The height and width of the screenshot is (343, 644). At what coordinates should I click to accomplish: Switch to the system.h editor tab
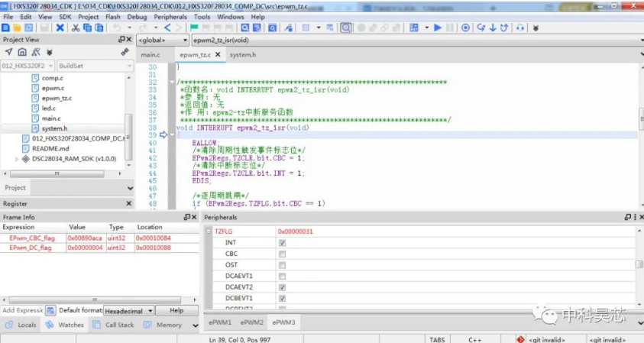[243, 55]
